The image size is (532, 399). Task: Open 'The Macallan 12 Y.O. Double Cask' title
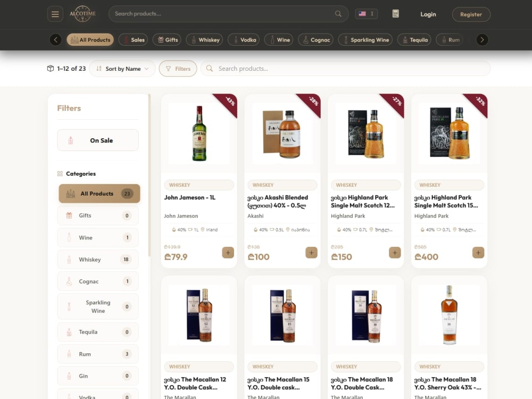pyautogui.click(x=195, y=384)
